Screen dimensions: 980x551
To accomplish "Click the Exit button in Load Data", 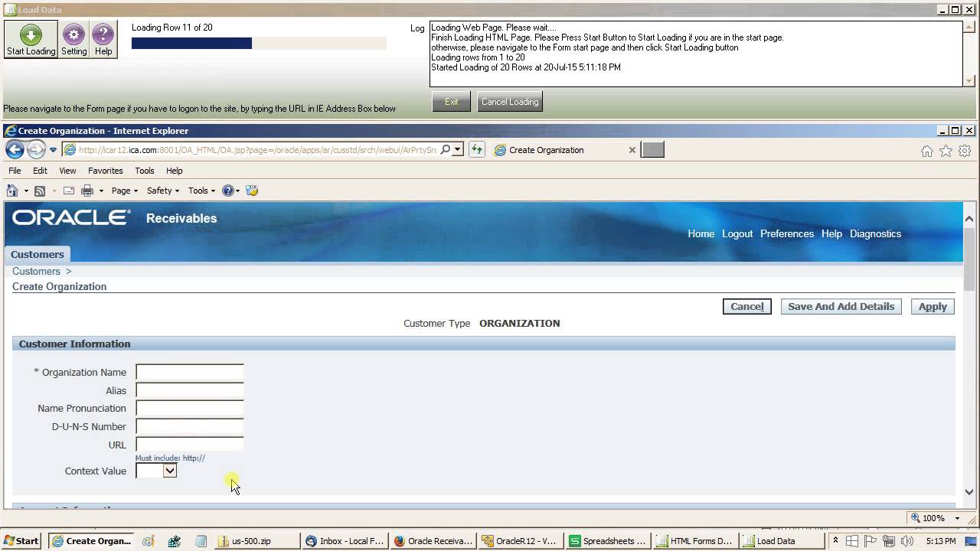I will [x=451, y=102].
